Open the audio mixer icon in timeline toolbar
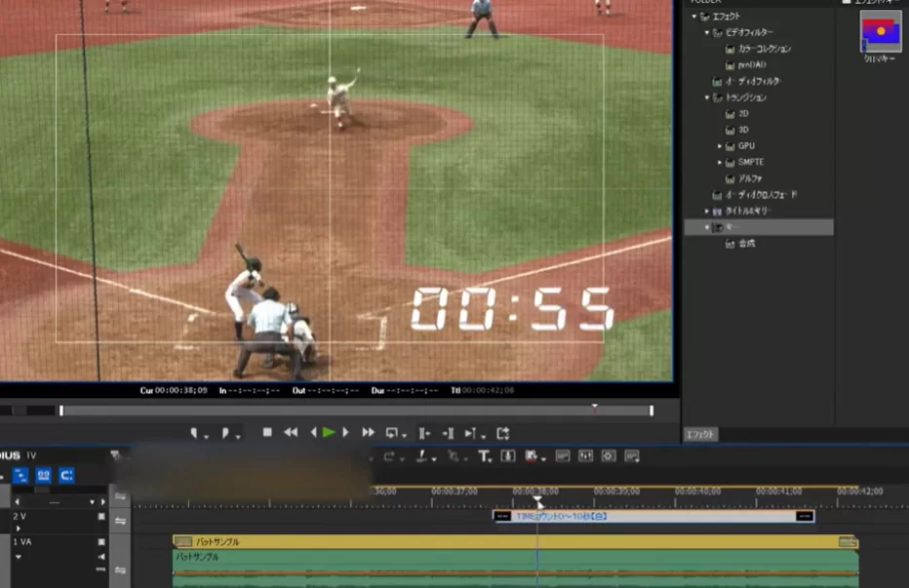The width and height of the screenshot is (909, 588). tap(585, 456)
